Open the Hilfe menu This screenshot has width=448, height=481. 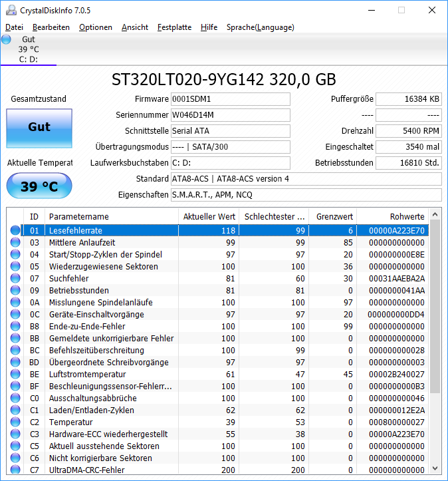pyautogui.click(x=209, y=27)
